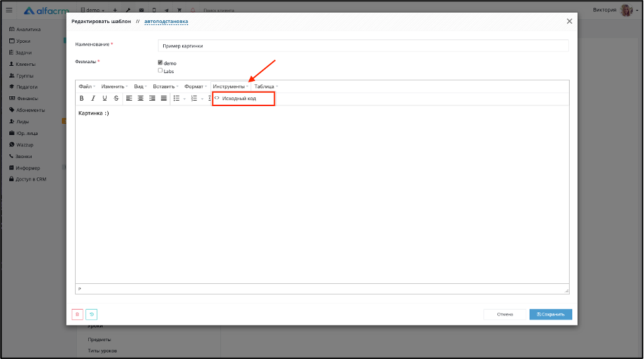Open the Инструменты editor menu
The height and width of the screenshot is (359, 644).
(230, 86)
